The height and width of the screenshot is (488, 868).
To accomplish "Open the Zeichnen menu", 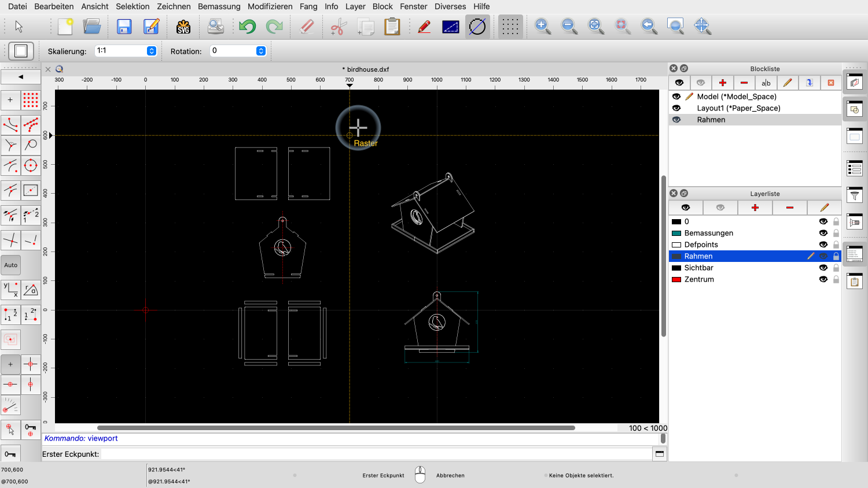I will click(174, 6).
